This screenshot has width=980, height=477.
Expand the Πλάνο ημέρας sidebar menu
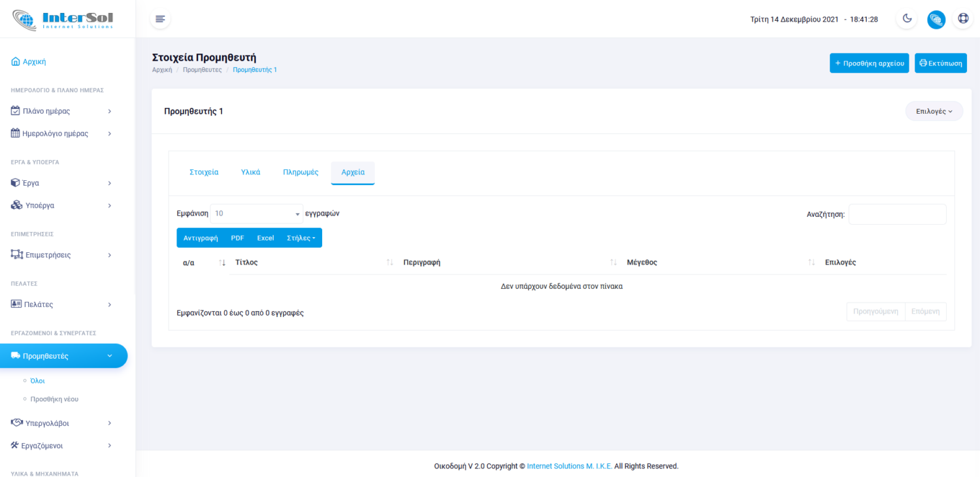coord(62,111)
